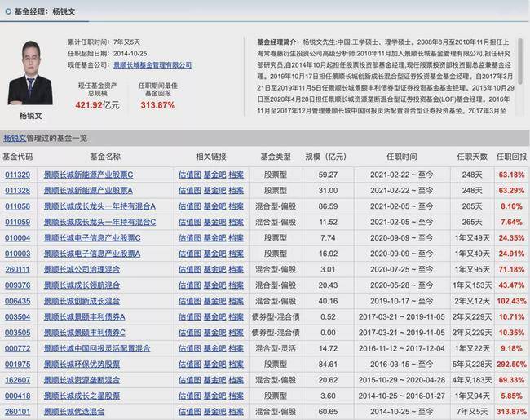Screen dimensions: 530x420
Task: Click the 5年又228天 tenure cell
Action: pos(472,365)
